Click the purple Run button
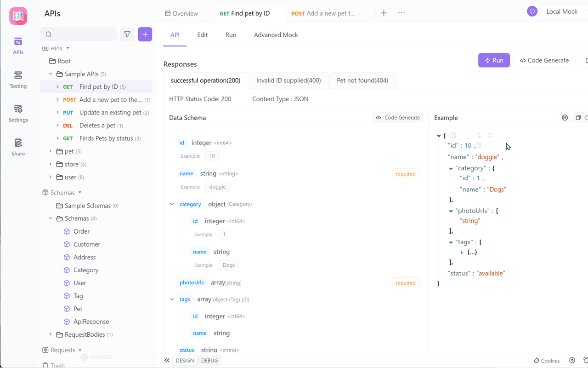Screen dimensions: 588x368 pyautogui.click(x=494, y=60)
